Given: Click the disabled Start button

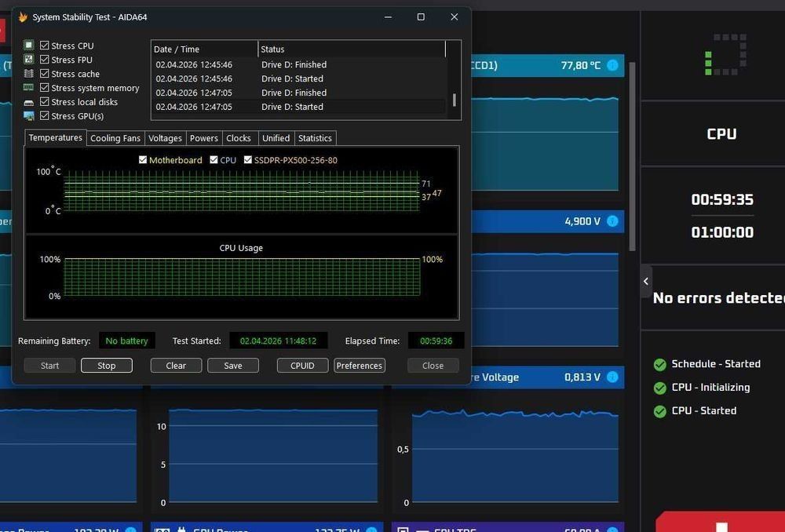Looking at the screenshot, I should (49, 366).
